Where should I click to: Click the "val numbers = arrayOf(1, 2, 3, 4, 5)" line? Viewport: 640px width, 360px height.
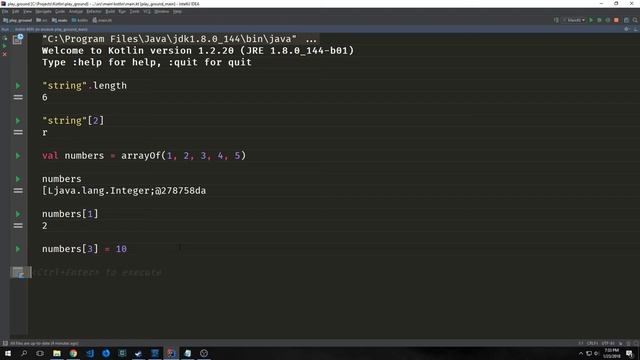[x=144, y=156]
